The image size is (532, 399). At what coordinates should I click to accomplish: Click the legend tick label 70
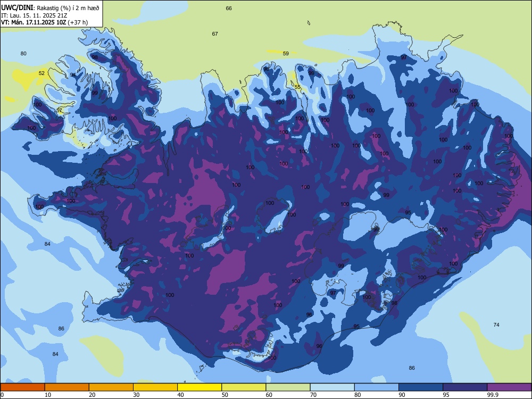coord(313,395)
